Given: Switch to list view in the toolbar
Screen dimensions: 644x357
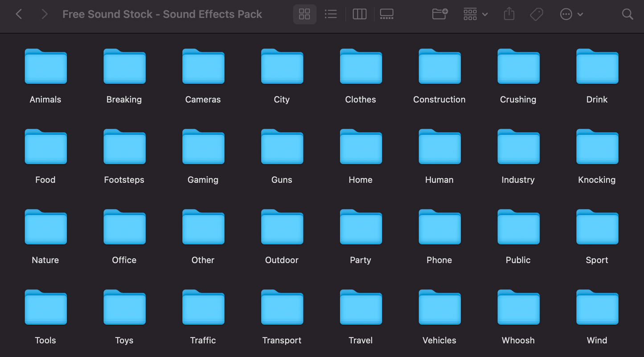Looking at the screenshot, I should point(331,14).
